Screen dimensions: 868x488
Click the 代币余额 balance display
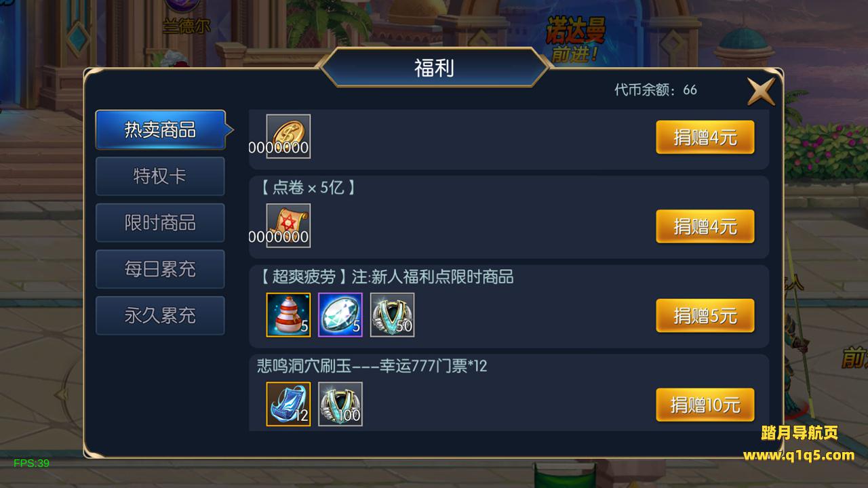pos(656,89)
